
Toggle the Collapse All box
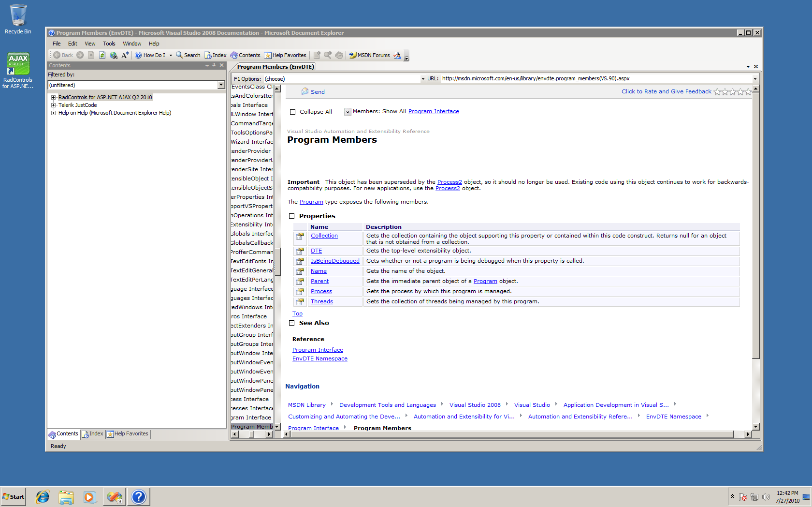click(x=292, y=112)
